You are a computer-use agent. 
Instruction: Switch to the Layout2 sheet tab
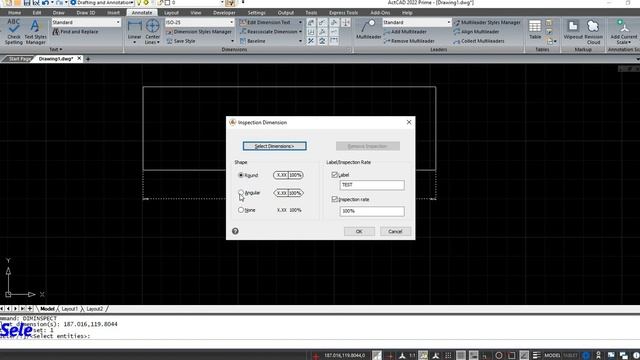(94, 309)
